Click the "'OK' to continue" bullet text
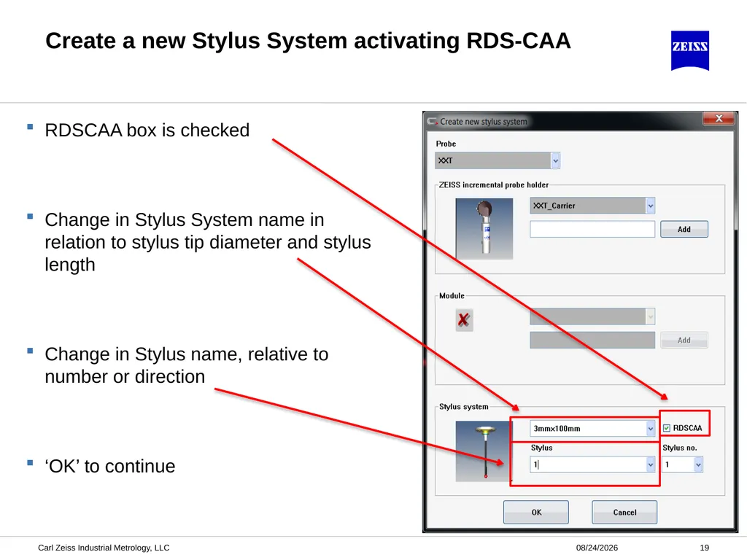 coord(110,466)
